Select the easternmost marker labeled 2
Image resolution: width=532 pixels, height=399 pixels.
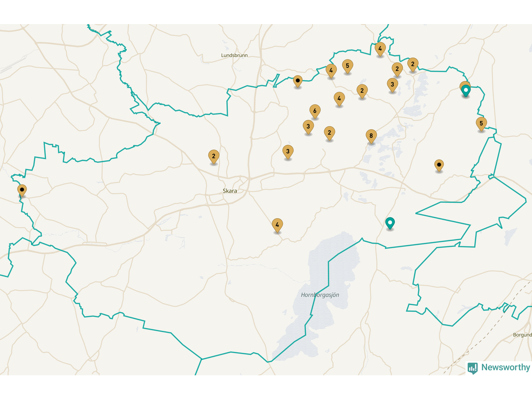pyautogui.click(x=412, y=64)
